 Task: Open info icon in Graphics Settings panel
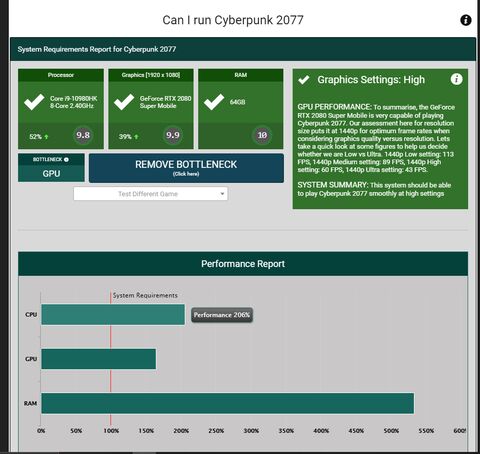(456, 79)
